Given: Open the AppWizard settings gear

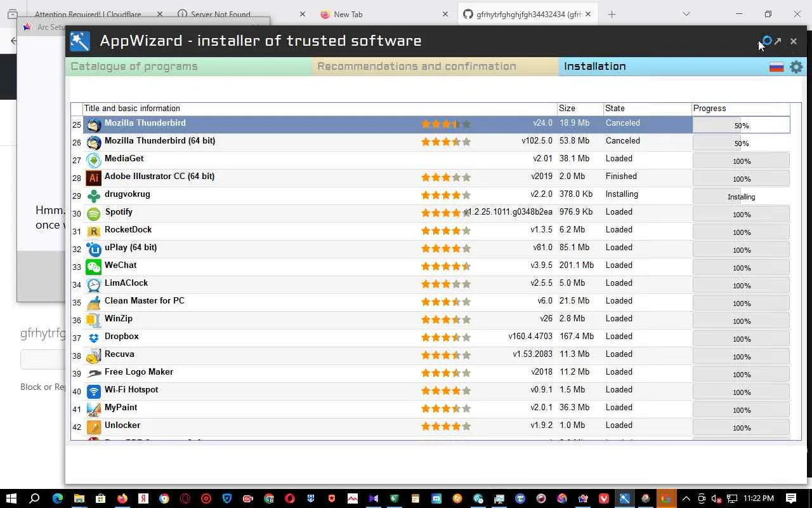Looking at the screenshot, I should point(796,67).
